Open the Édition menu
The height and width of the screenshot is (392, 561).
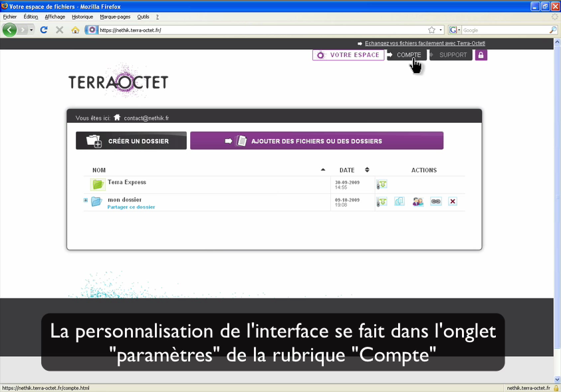[31, 17]
